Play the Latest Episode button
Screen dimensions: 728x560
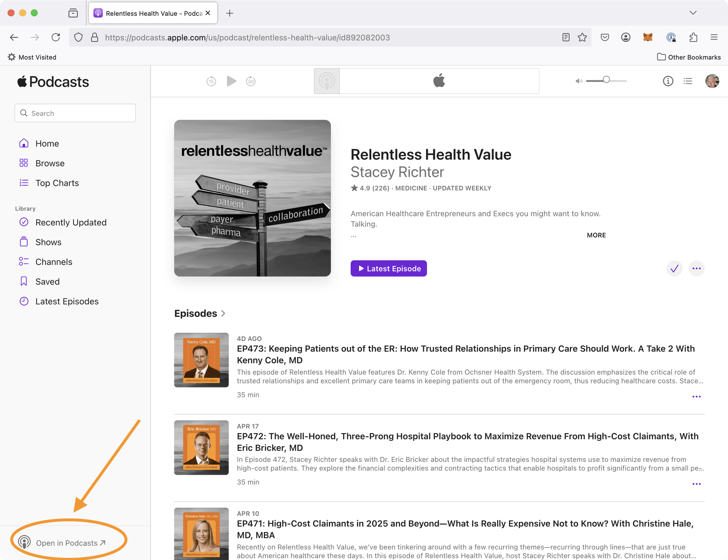389,269
